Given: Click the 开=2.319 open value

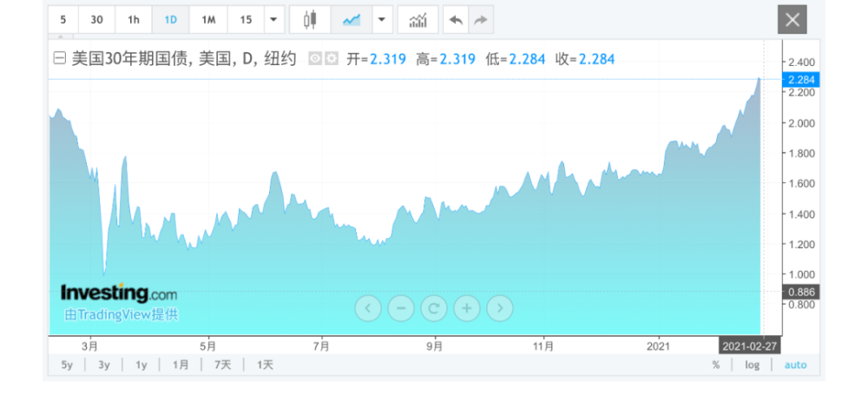Looking at the screenshot, I should 377,59.
